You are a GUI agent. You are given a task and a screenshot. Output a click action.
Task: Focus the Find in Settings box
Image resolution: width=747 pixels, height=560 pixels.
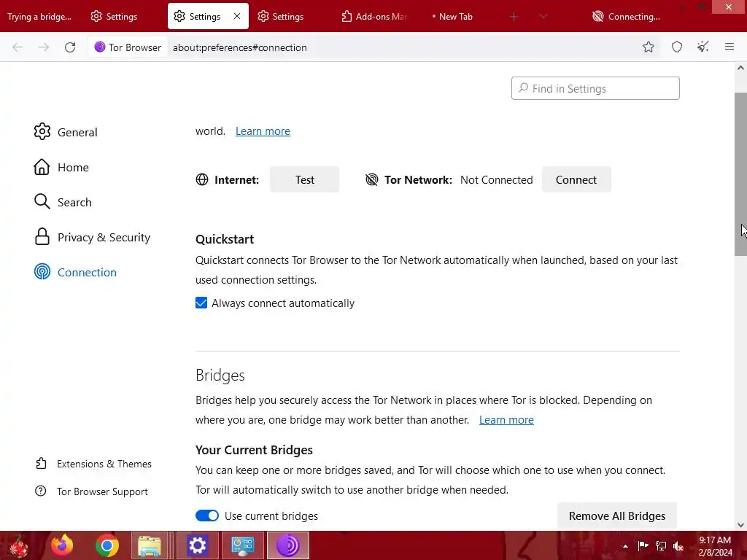[x=595, y=88]
